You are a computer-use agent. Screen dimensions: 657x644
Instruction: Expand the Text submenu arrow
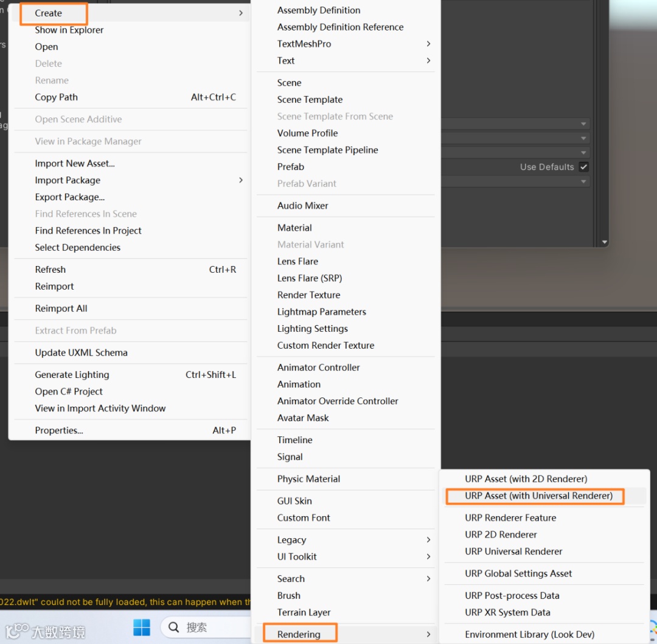point(428,60)
